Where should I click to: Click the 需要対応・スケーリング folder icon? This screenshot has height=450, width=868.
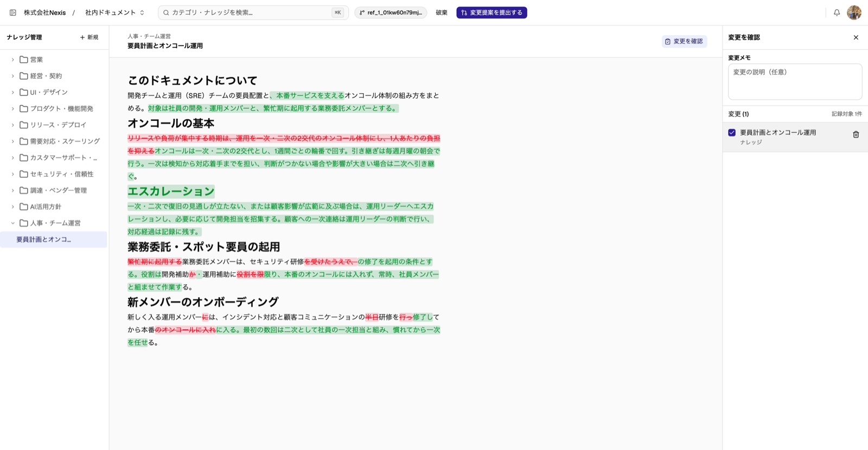(24, 141)
